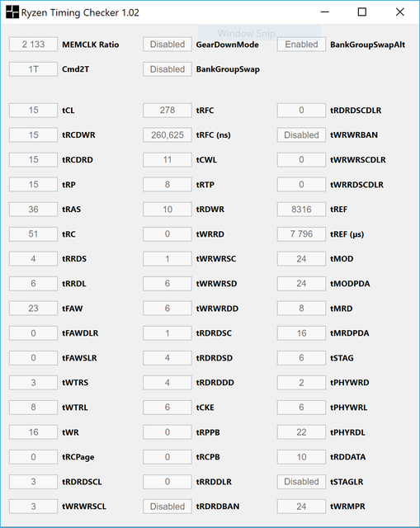The width and height of the screenshot is (420, 528).
Task: Click the tRDRDSC value field
Action: pyautogui.click(x=168, y=333)
